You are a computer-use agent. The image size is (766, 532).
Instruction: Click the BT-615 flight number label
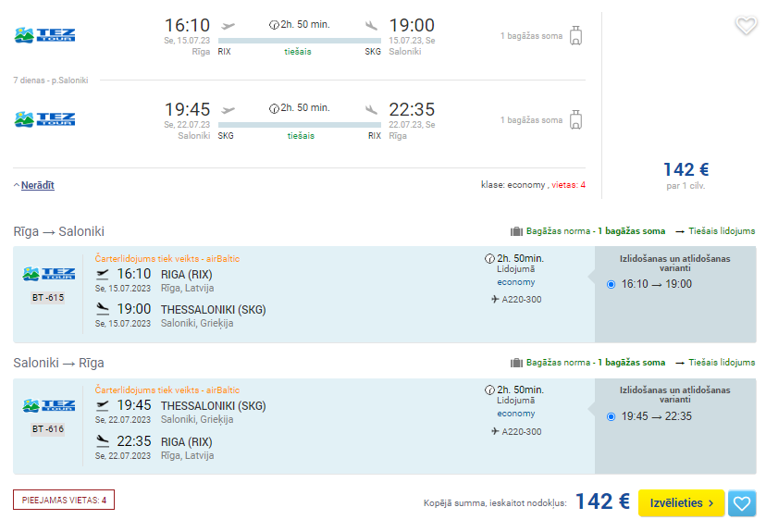[48, 298]
